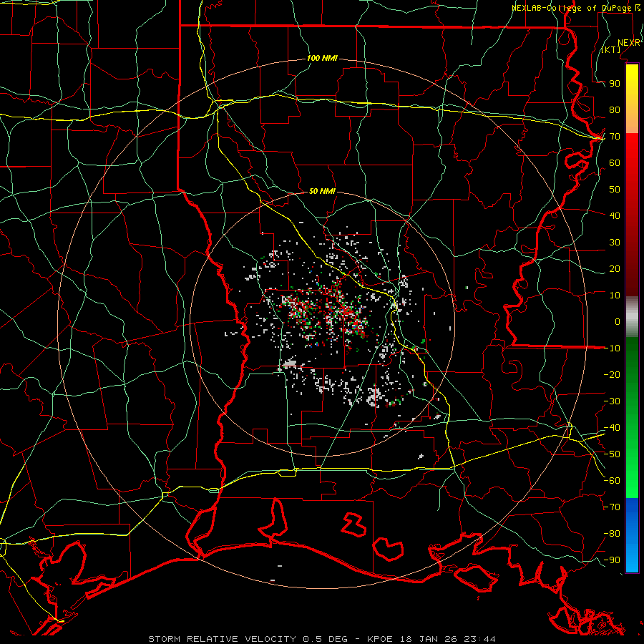The height and width of the screenshot is (644, 644).
Task: Click the 50 value on velocity scale
Action: 615,190
